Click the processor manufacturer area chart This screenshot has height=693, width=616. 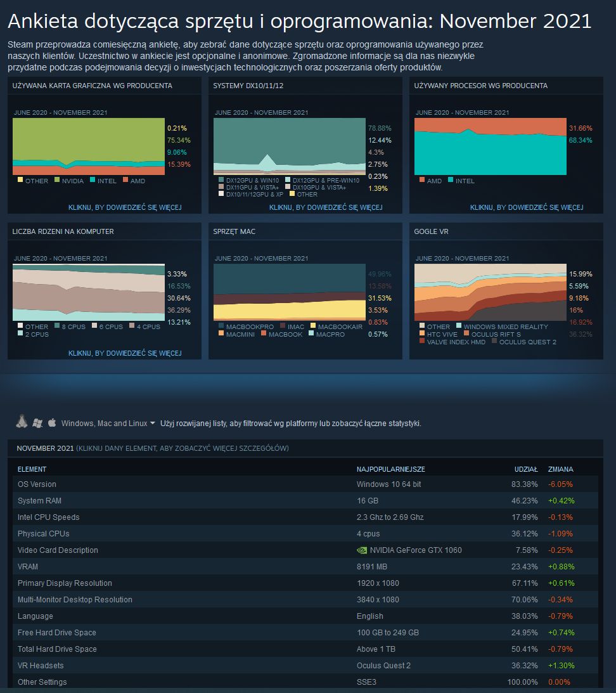click(490, 146)
